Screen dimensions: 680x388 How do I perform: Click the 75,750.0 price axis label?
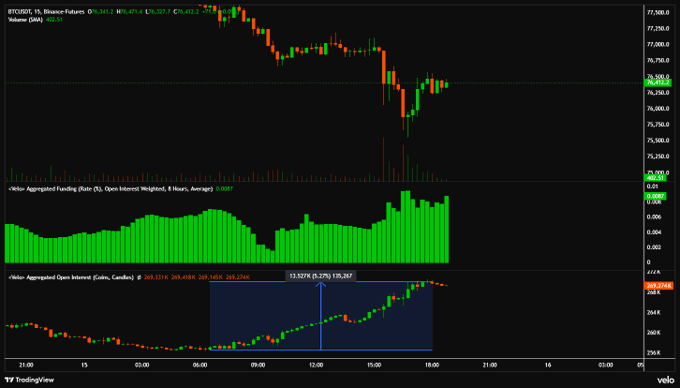(x=658, y=125)
